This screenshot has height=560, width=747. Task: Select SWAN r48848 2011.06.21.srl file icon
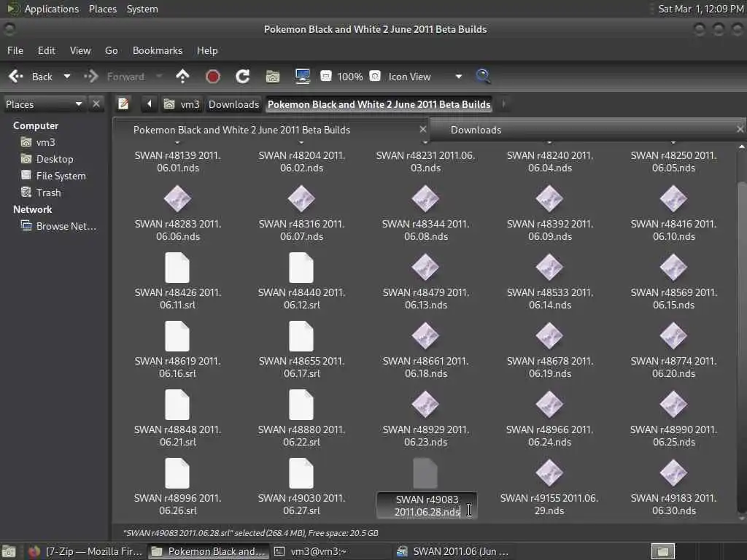(x=177, y=405)
